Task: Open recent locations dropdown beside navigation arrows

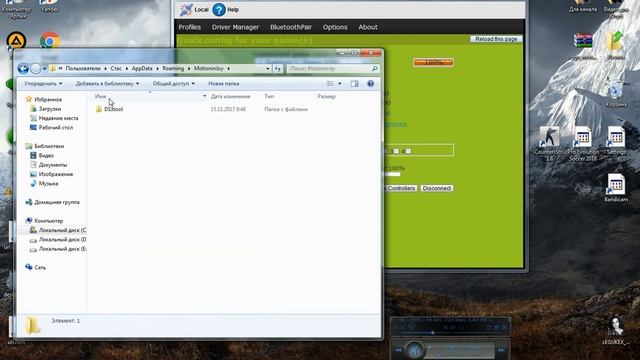Action: tap(44, 69)
